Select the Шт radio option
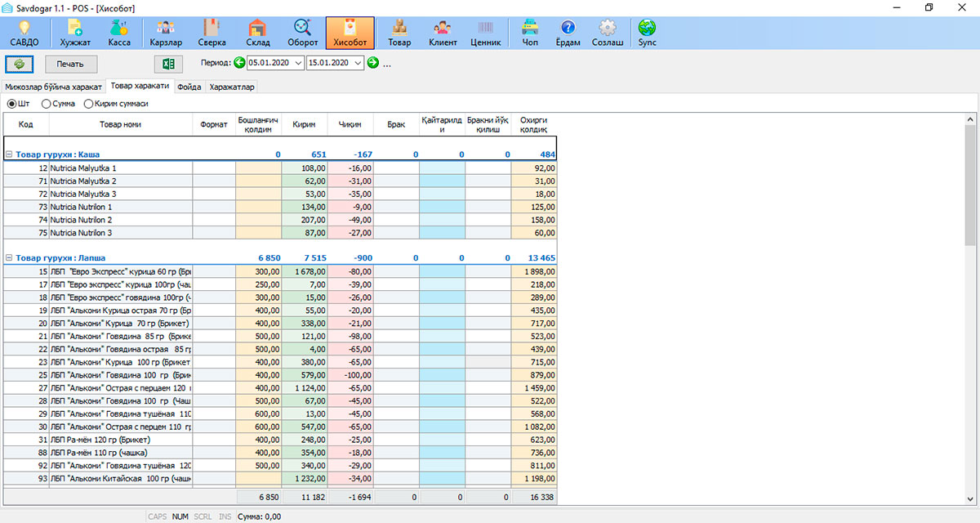Screen dimensions: 980x523 18,104
